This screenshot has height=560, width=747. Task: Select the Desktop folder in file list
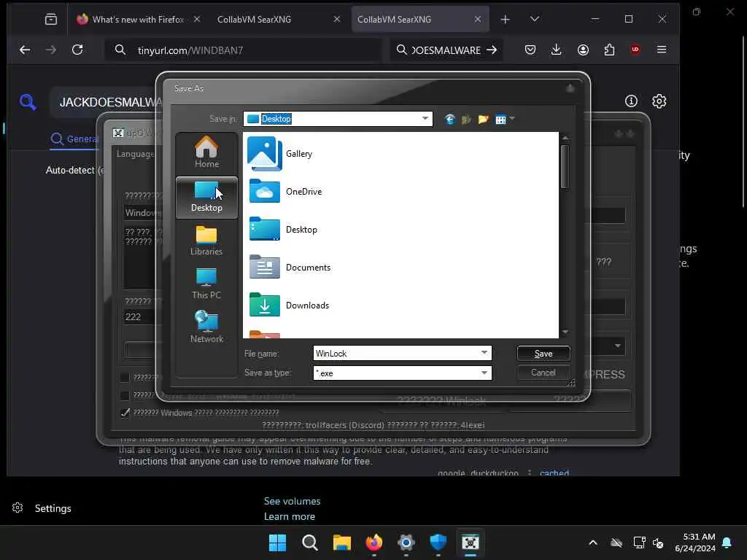point(283,230)
